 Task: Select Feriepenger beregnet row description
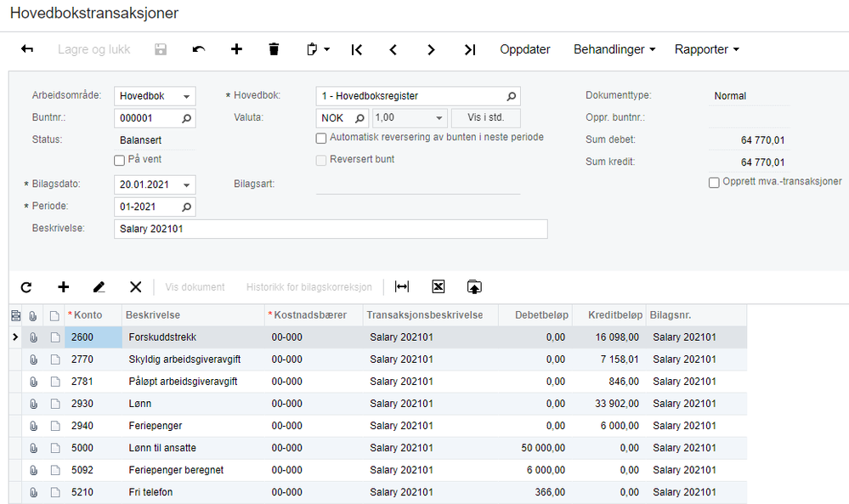193,471
